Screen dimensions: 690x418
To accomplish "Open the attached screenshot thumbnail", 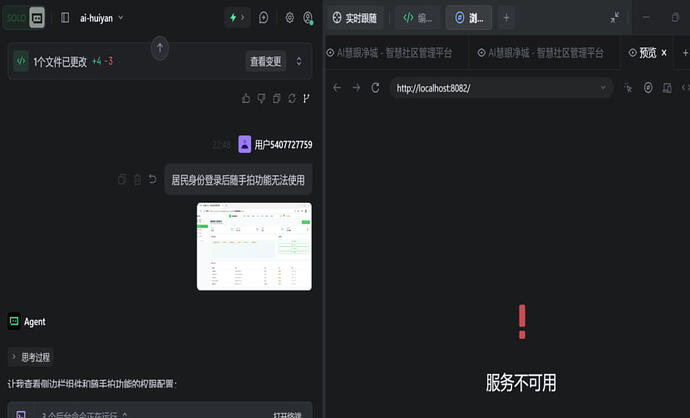I will coord(254,246).
